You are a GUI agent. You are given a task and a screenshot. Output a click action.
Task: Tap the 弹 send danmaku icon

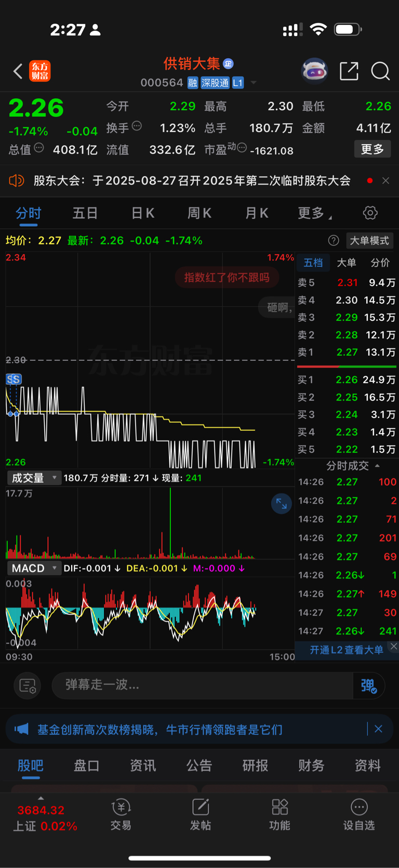[368, 685]
